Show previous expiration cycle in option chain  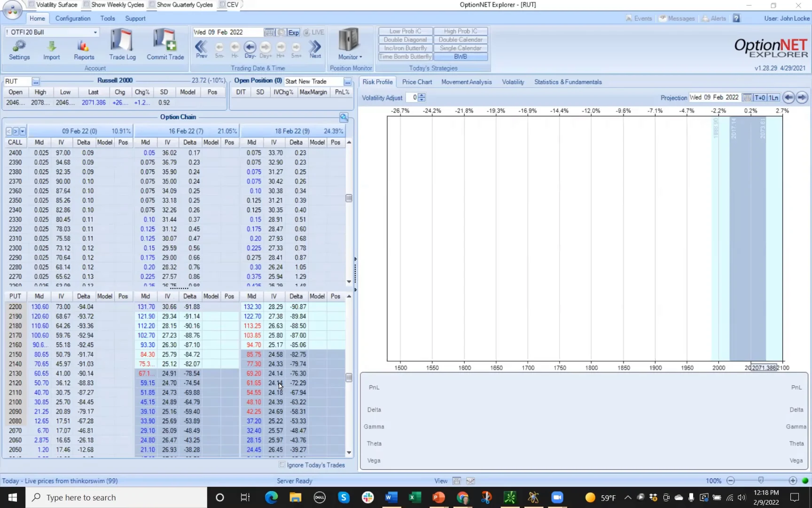9,131
